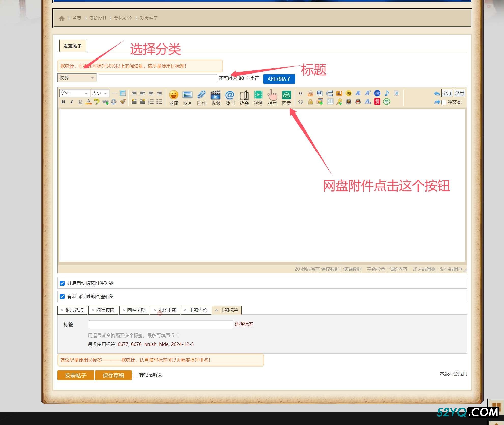The image size is (504, 425).
Task: Uncheck 有新回复时邮件通知我 checkbox
Action: pos(62,296)
